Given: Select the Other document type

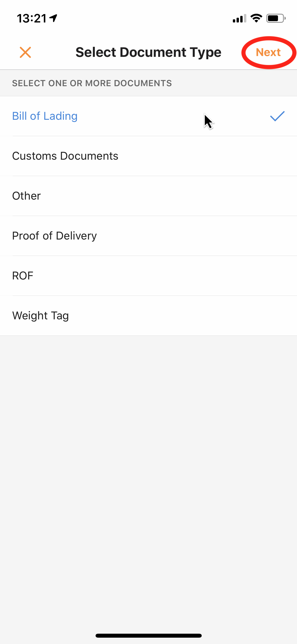Looking at the screenshot, I should coord(26,196).
